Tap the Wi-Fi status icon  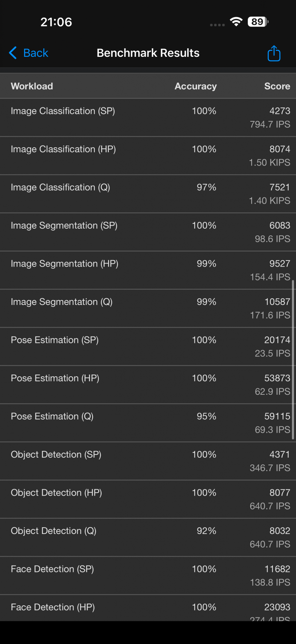[236, 22]
